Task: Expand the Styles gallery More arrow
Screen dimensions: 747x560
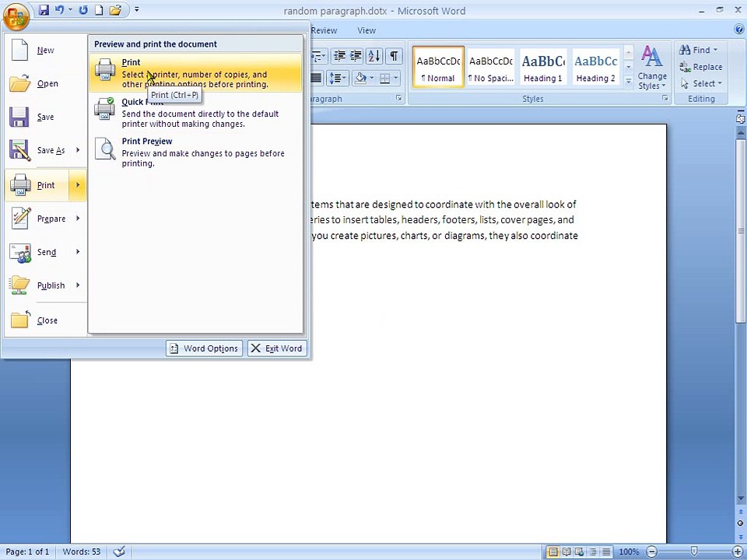Action: click(x=629, y=82)
